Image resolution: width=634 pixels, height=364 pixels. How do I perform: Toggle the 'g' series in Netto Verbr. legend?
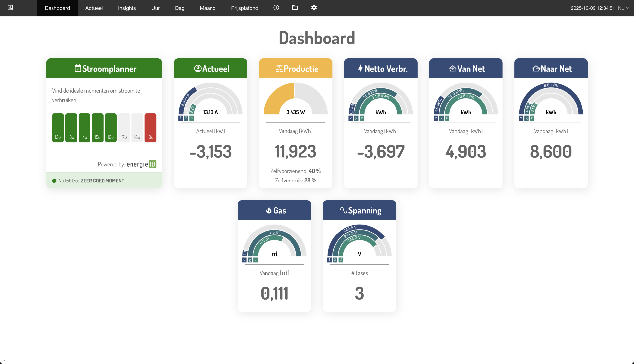click(x=356, y=118)
